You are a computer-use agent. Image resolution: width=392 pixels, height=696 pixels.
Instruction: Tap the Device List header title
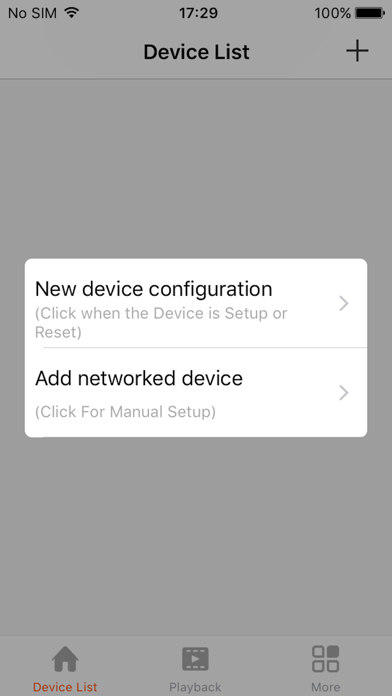point(196,52)
